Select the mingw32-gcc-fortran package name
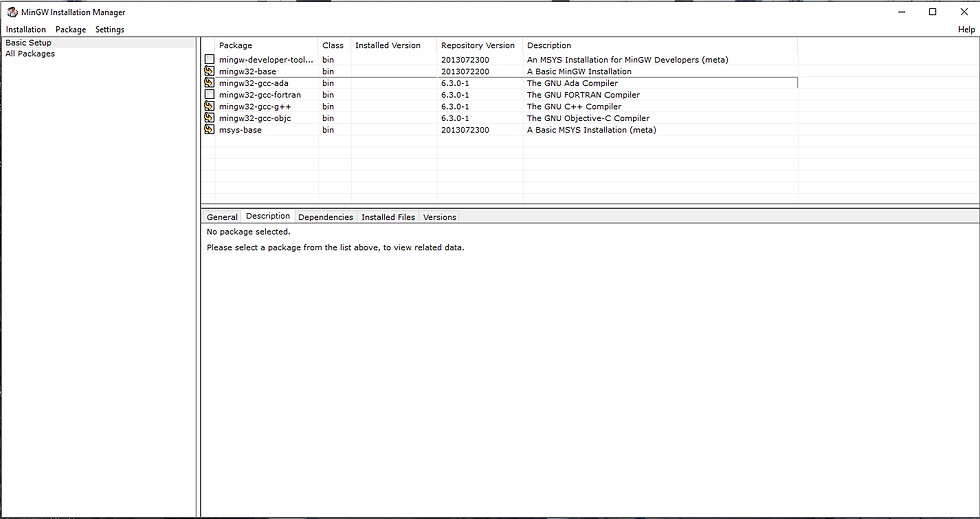Viewport: 980px width, 519px height. pos(260,94)
